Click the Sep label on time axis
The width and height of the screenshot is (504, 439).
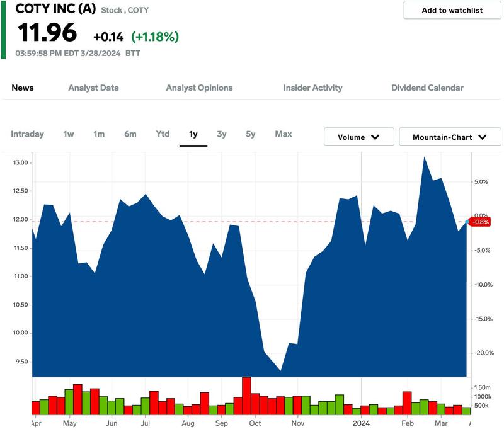(222, 423)
